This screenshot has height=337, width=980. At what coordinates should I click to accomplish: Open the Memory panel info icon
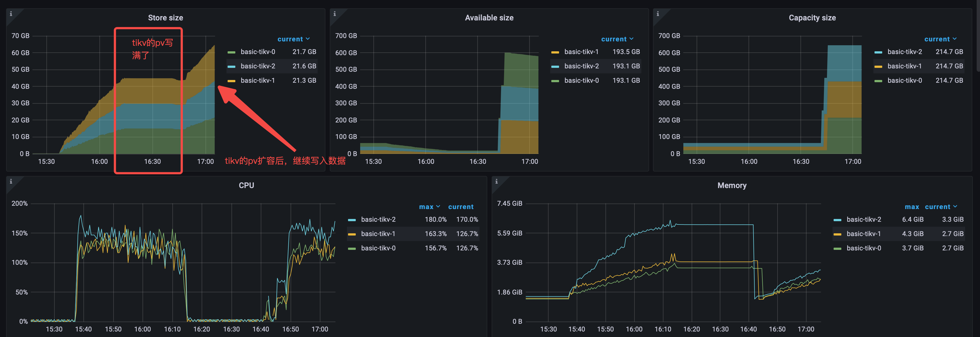pos(496,181)
